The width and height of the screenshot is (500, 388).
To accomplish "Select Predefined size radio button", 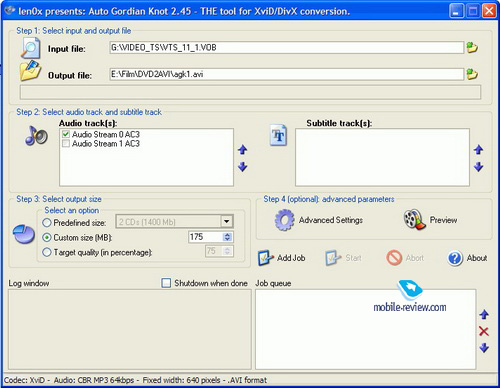I will 47,223.
